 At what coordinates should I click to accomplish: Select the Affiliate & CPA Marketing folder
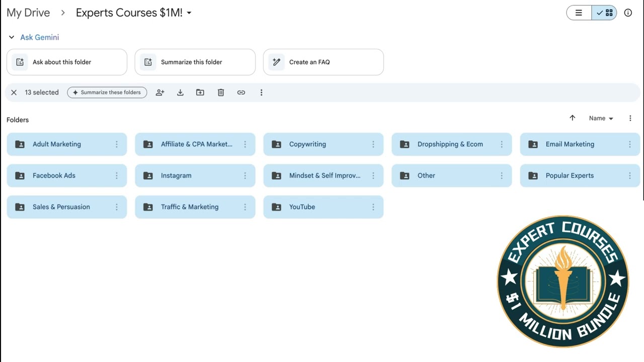click(195, 144)
